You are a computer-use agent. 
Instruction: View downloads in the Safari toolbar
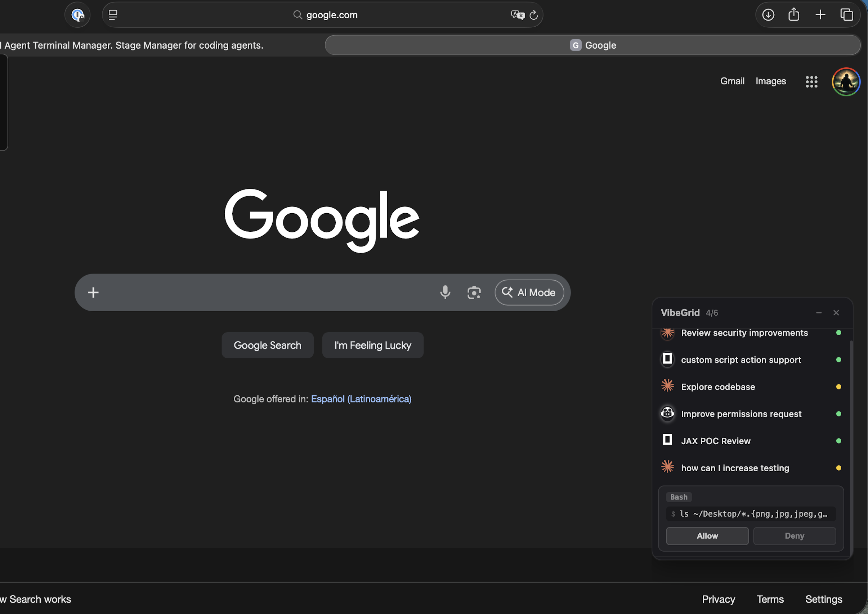pos(768,14)
